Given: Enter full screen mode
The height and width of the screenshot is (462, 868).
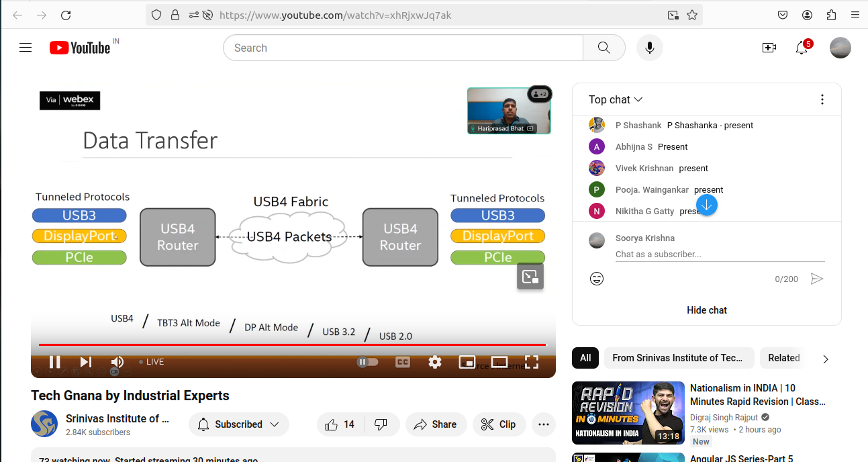Looking at the screenshot, I should click(x=532, y=362).
